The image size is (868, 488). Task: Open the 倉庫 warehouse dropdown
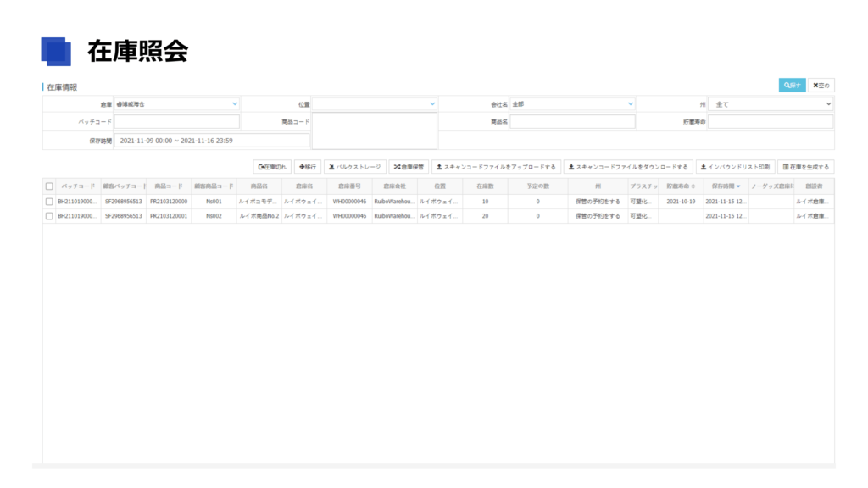click(x=176, y=104)
